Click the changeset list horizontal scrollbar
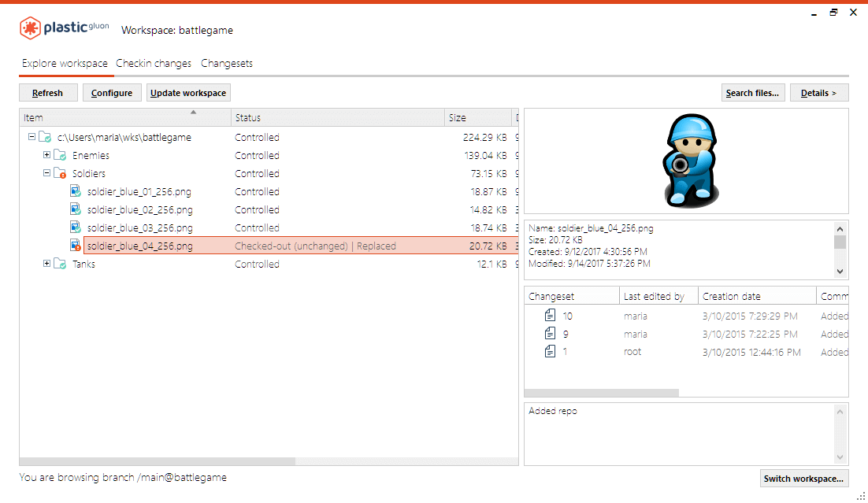The image size is (868, 503). (602, 393)
